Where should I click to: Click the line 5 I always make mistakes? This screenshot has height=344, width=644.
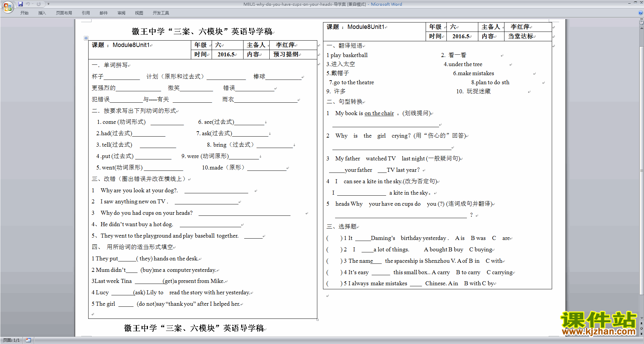(411, 283)
